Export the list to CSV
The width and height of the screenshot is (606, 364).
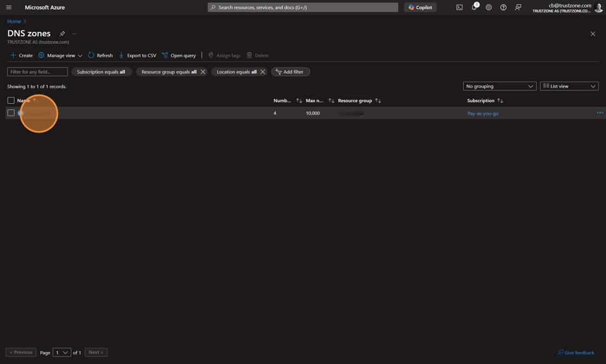(x=137, y=55)
